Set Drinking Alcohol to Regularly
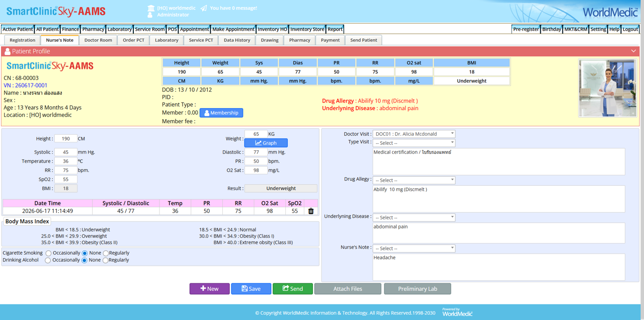This screenshot has height=320, width=644. click(x=106, y=260)
